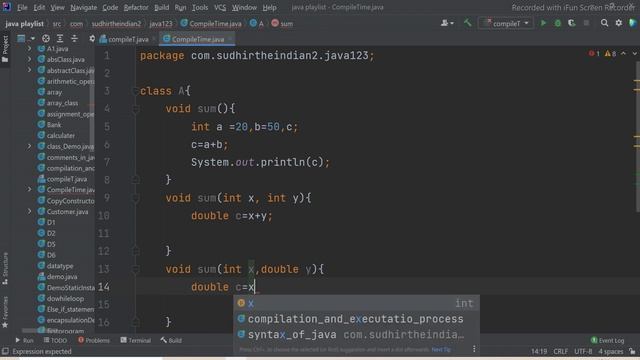Open the Build menu

[161, 7]
